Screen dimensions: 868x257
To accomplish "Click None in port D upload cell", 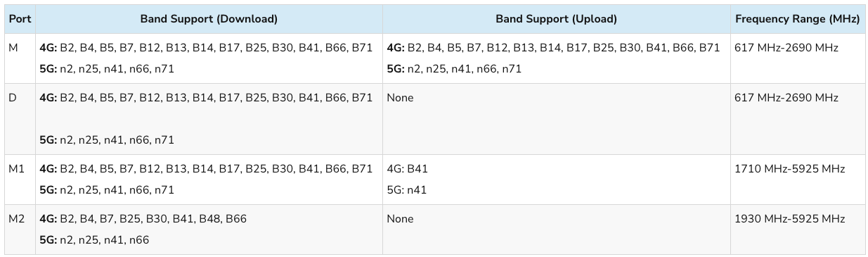I will tap(400, 98).
